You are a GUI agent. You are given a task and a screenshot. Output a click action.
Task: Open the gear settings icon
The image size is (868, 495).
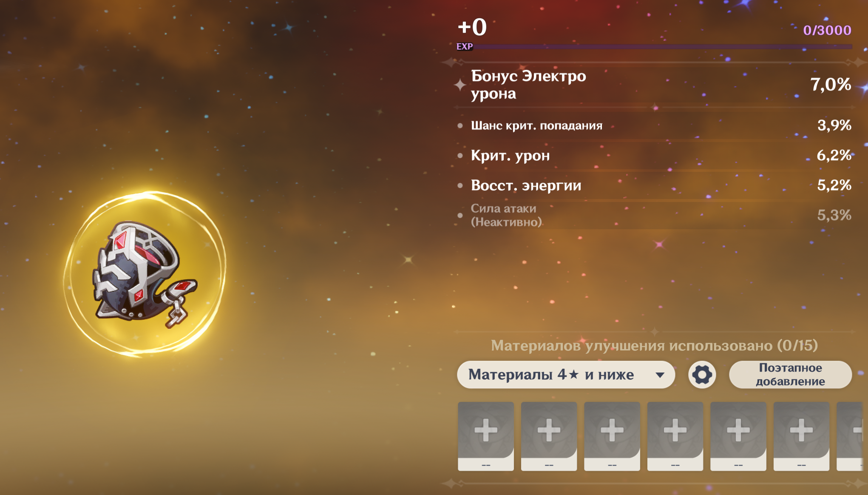coord(702,375)
